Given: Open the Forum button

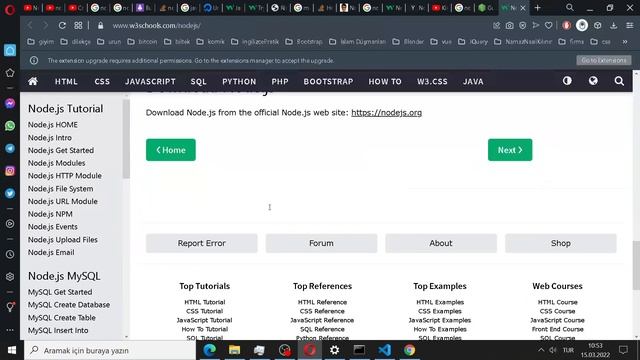Looking at the screenshot, I should coord(321,243).
